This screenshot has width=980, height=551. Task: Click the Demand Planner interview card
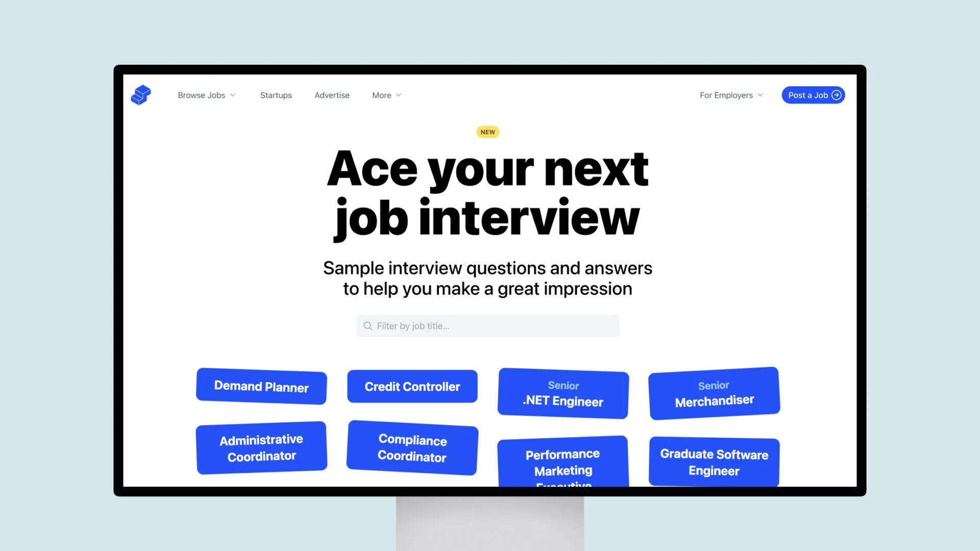pos(261,386)
